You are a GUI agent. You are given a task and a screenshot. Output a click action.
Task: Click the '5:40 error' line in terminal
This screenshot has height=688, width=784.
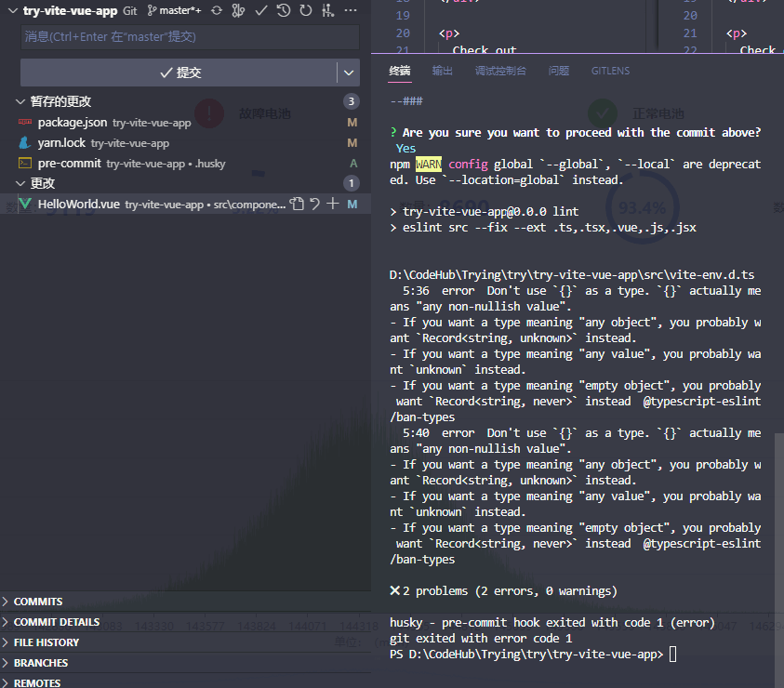coord(582,433)
